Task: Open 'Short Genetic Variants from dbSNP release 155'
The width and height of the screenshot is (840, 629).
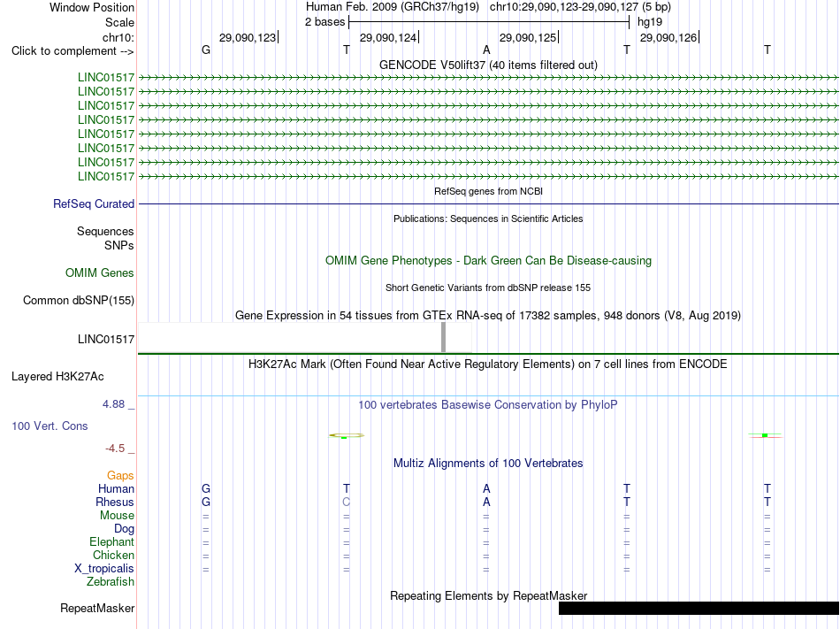Action: [x=488, y=288]
